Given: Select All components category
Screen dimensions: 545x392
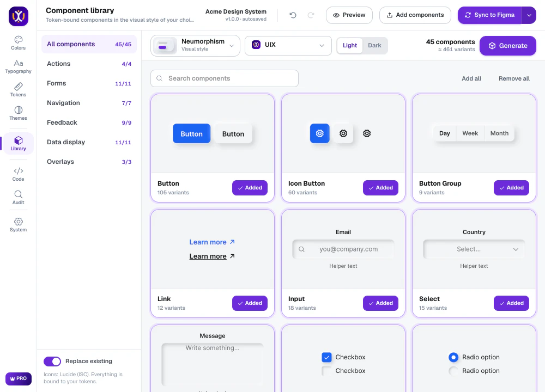Looking at the screenshot, I should pyautogui.click(x=89, y=44).
